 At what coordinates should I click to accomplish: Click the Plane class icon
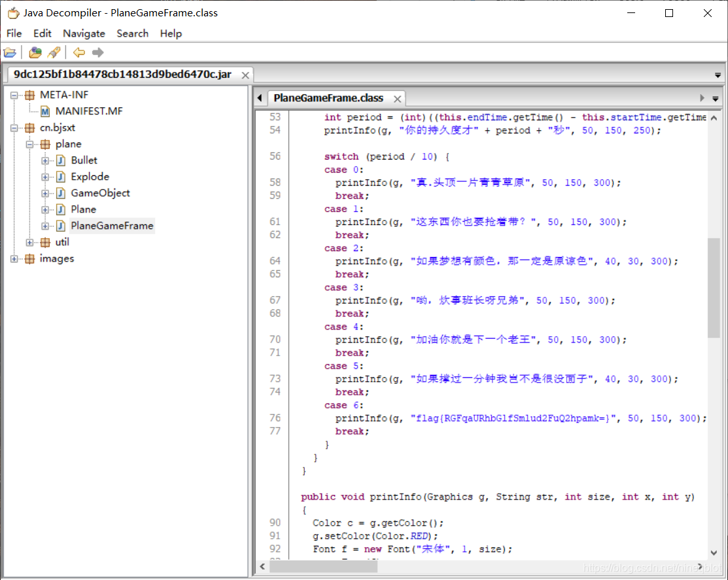(61, 210)
